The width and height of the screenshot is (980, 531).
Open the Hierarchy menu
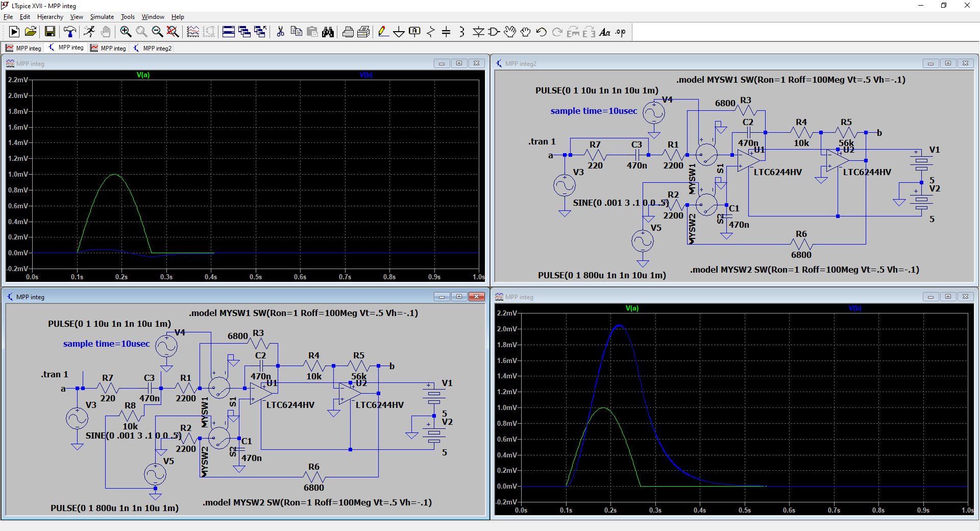coord(50,17)
